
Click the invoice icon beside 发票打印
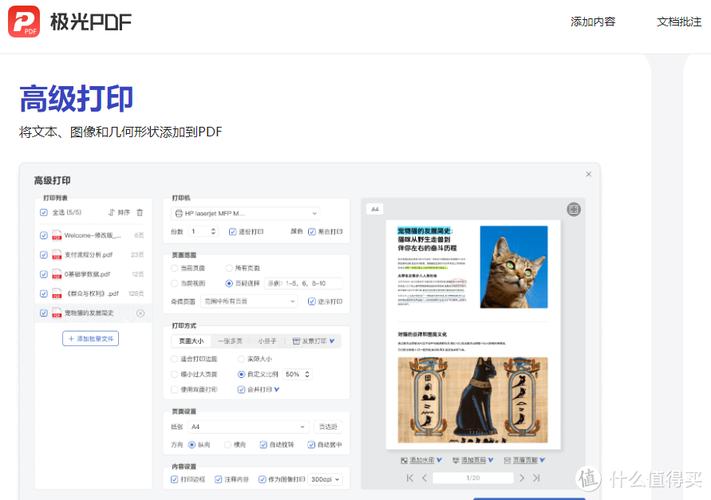tap(296, 341)
